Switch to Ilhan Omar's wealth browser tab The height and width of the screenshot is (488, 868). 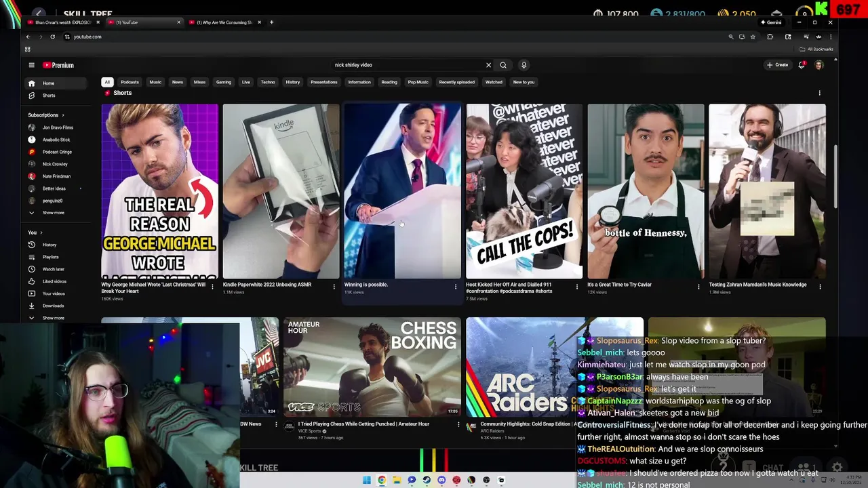[x=61, y=22]
